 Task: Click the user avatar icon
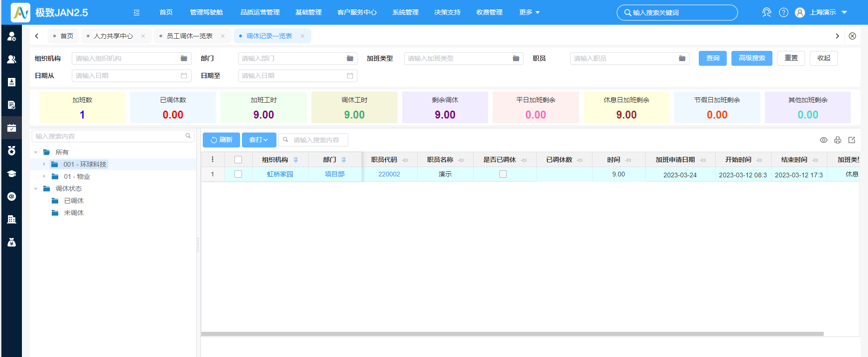800,13
